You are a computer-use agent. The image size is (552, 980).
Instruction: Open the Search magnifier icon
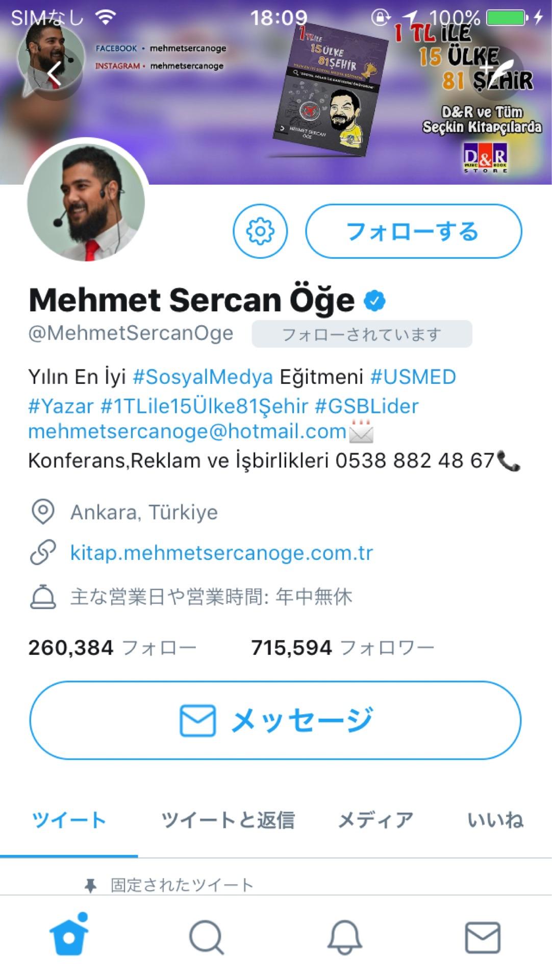[x=207, y=937]
